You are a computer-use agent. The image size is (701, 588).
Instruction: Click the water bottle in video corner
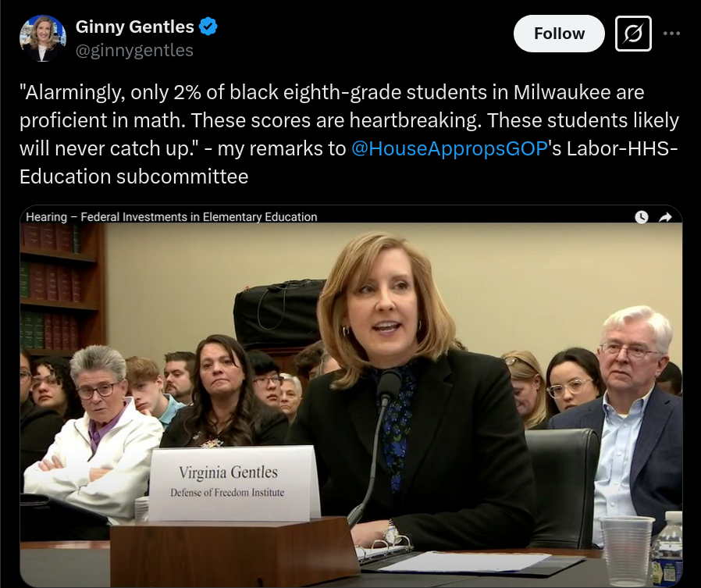(667, 549)
